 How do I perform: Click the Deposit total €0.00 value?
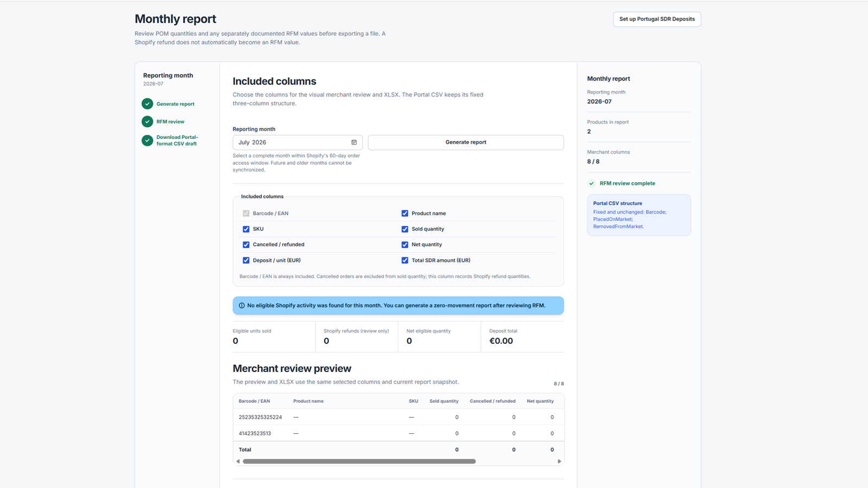pos(501,341)
